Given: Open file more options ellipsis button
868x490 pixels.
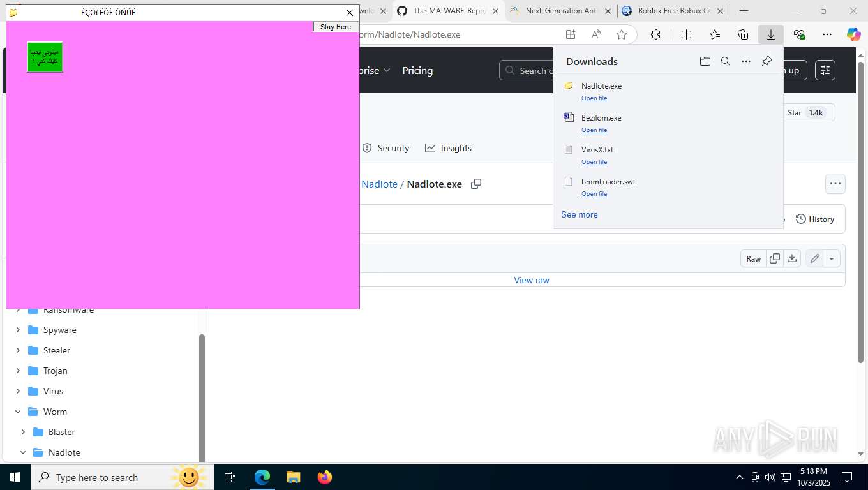Looking at the screenshot, I should (835, 184).
